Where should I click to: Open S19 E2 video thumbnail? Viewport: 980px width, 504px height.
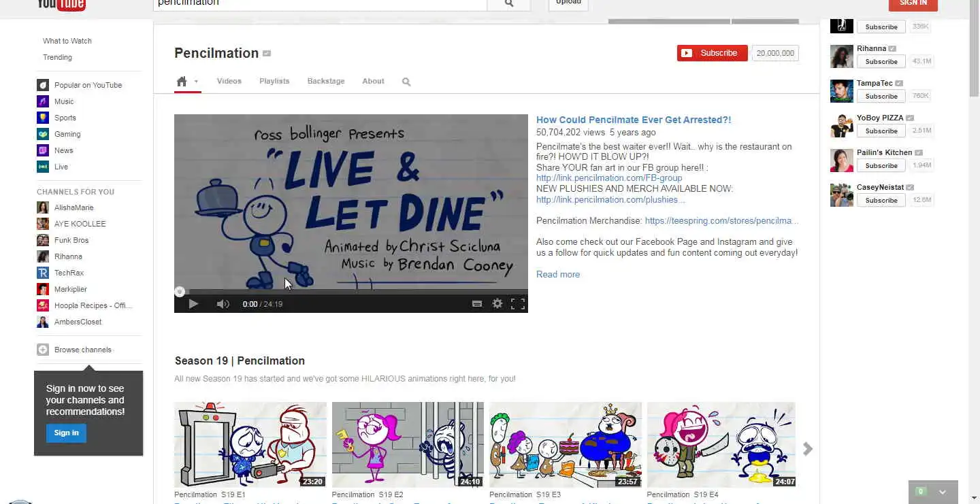click(x=408, y=445)
